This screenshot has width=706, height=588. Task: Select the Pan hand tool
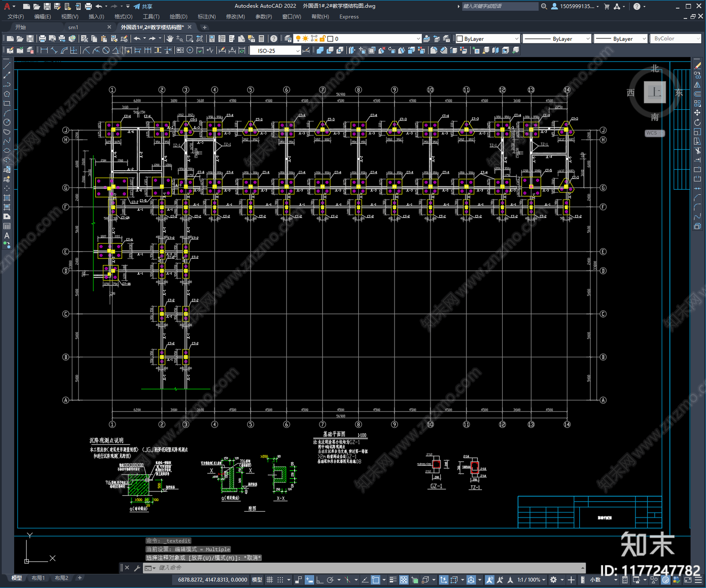170,39
